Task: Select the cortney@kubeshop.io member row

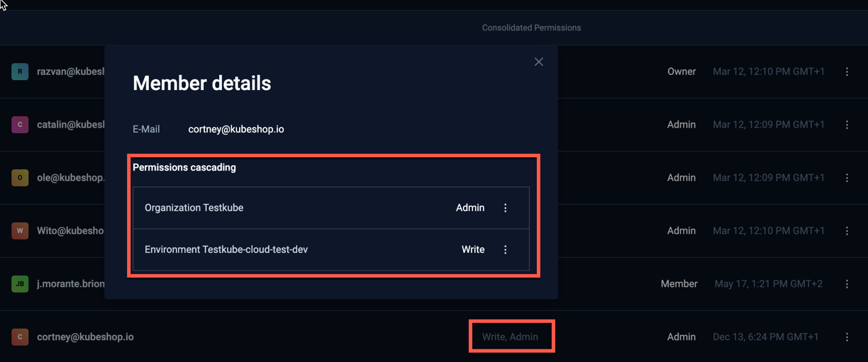Action: (x=85, y=337)
